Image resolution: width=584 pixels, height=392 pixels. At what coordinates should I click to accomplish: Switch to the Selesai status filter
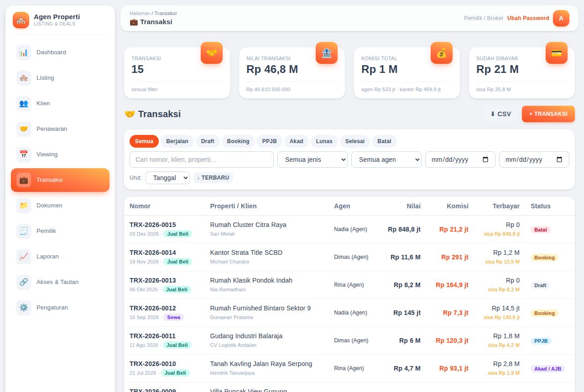pyautogui.click(x=355, y=141)
